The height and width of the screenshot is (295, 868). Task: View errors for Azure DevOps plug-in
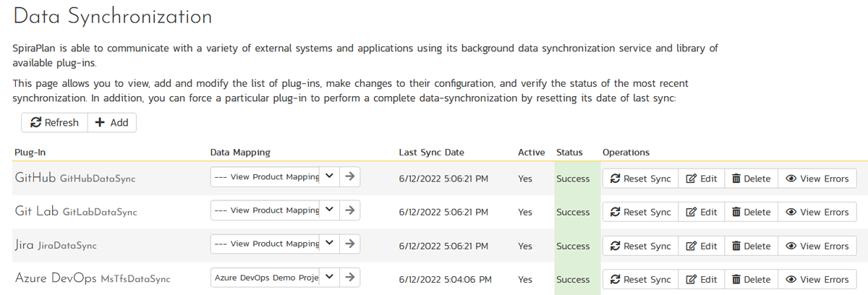817,279
